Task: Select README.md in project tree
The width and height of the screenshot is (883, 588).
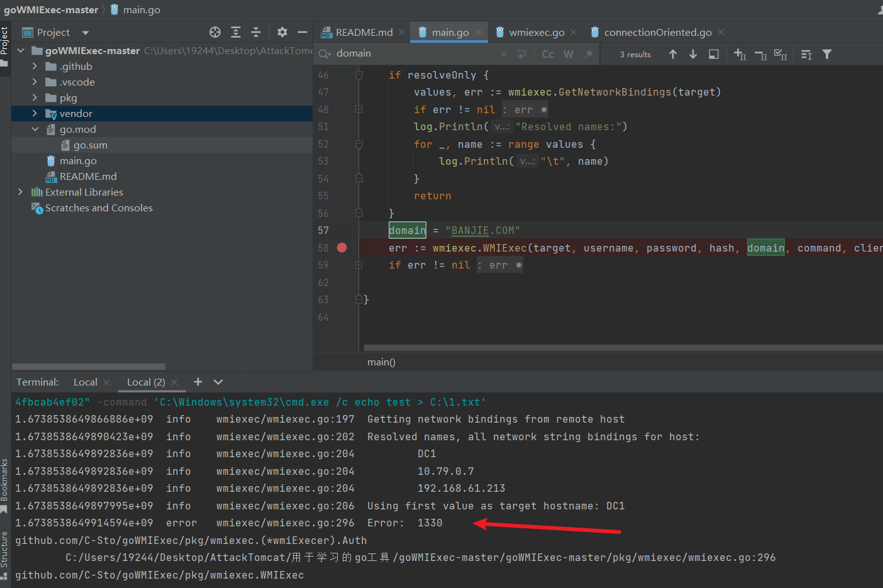Action: pos(88,176)
